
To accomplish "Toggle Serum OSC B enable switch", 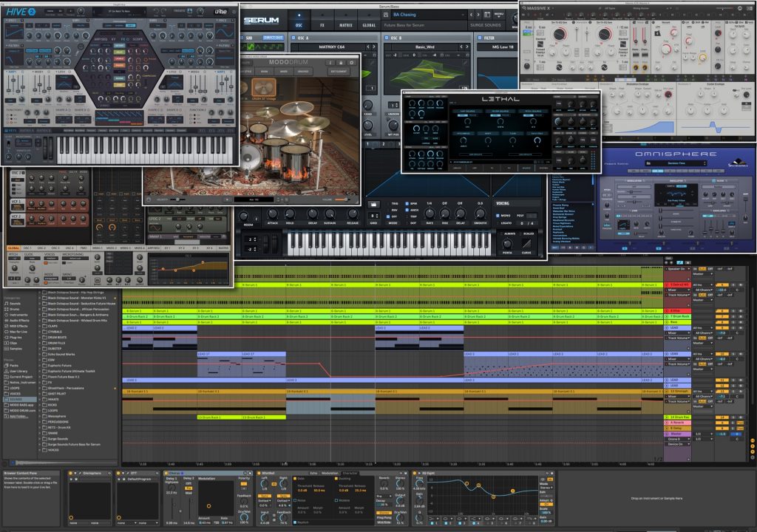I will pyautogui.click(x=386, y=38).
